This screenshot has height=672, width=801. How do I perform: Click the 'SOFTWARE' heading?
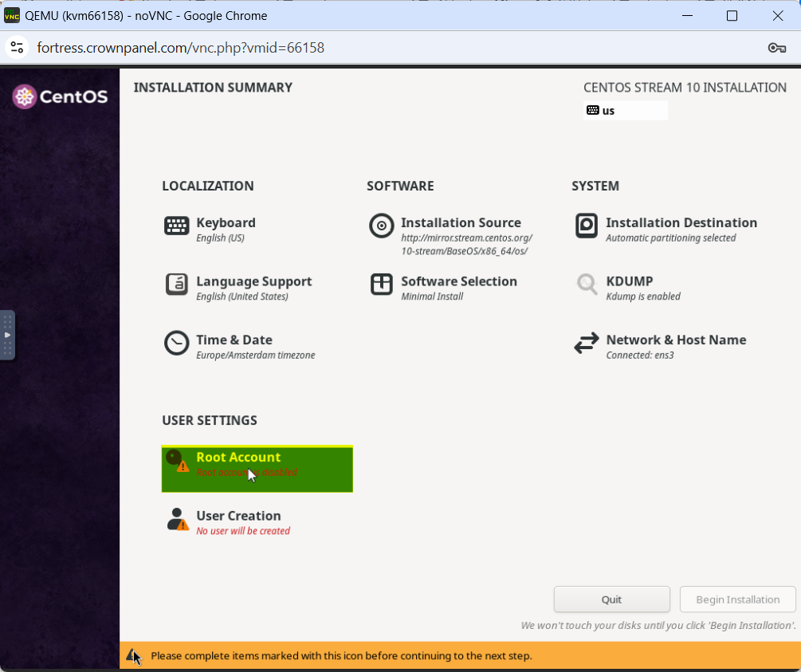tap(400, 186)
